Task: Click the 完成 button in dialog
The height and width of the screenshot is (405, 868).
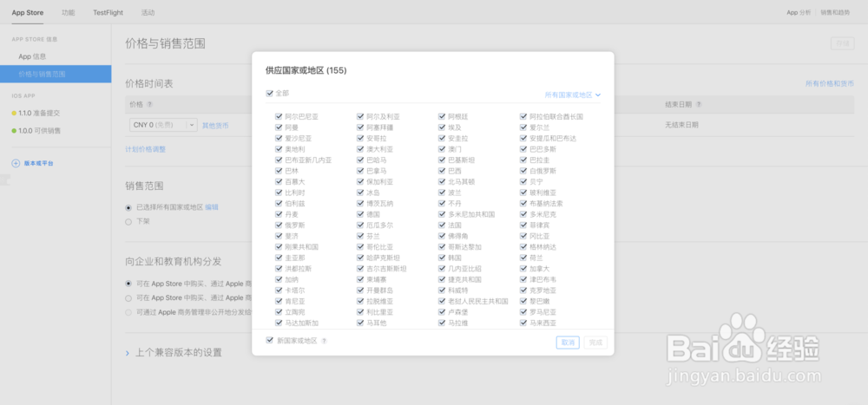Action: (x=595, y=343)
